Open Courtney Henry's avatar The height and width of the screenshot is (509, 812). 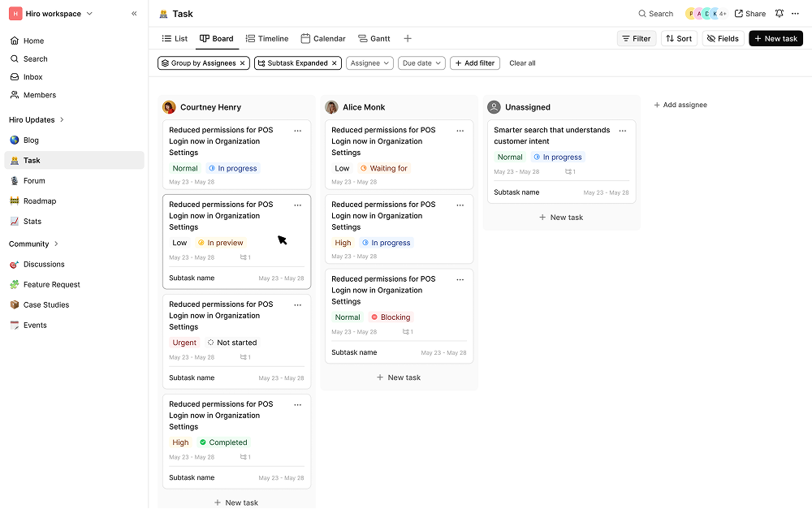click(169, 107)
